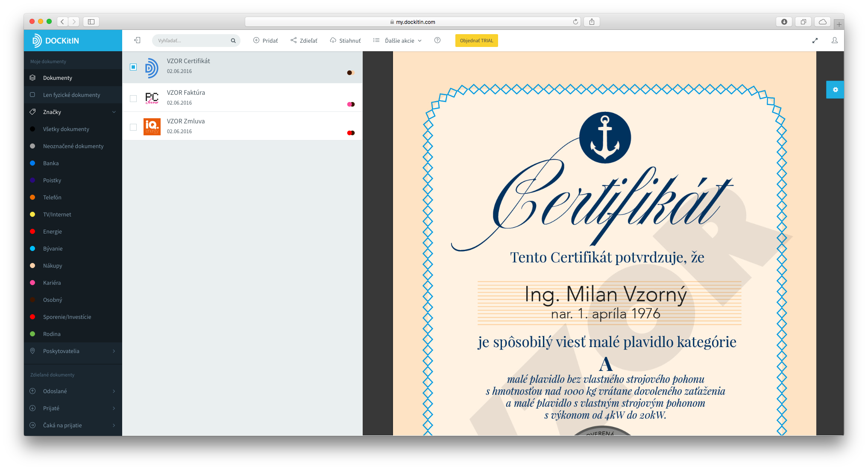Image resolution: width=868 pixels, height=470 pixels.
Task: Click the fullscreen expand arrows icon
Action: point(815,41)
